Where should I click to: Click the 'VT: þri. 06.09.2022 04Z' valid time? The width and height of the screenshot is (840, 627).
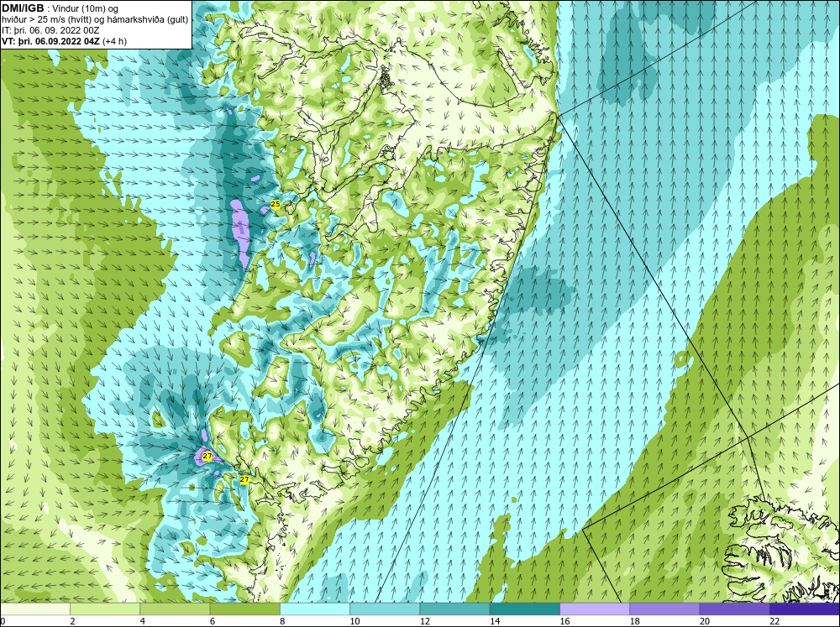[52, 40]
